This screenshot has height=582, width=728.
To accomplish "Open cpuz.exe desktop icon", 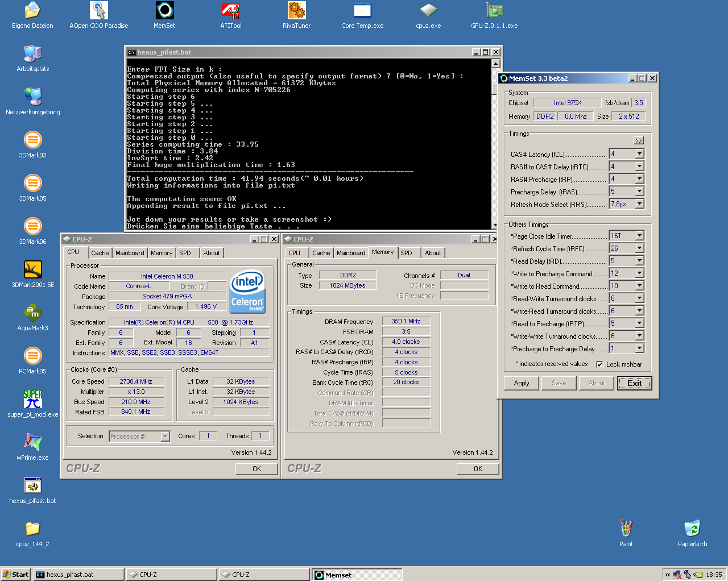I will (x=428, y=15).
